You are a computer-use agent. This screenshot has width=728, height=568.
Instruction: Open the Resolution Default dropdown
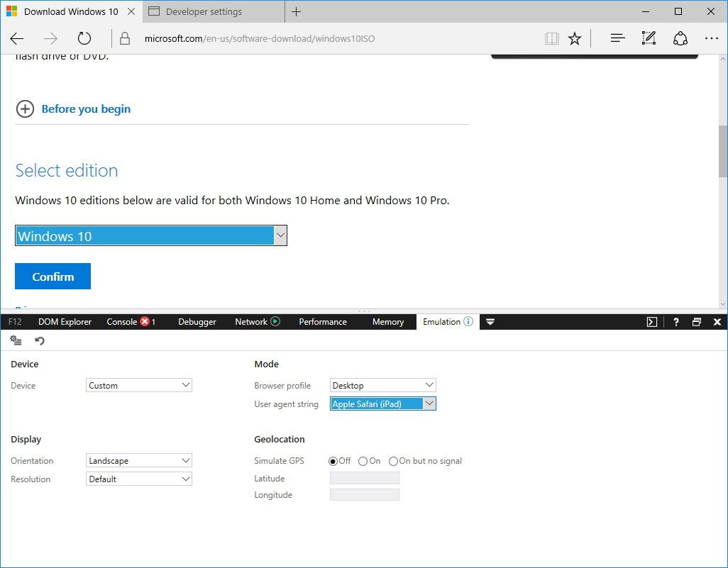[139, 479]
